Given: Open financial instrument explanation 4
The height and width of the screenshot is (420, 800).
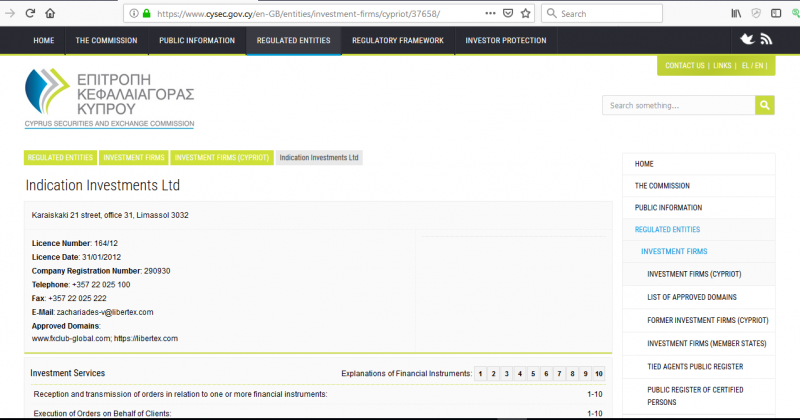Looking at the screenshot, I should tap(520, 374).
